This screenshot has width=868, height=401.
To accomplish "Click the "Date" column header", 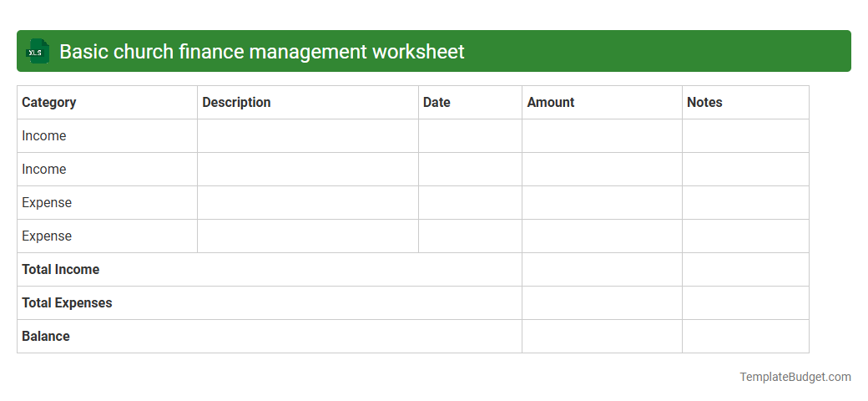I will [470, 103].
